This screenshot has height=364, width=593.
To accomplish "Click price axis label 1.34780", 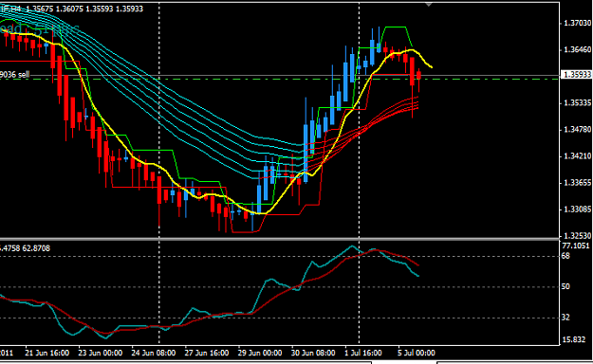I will tap(577, 129).
